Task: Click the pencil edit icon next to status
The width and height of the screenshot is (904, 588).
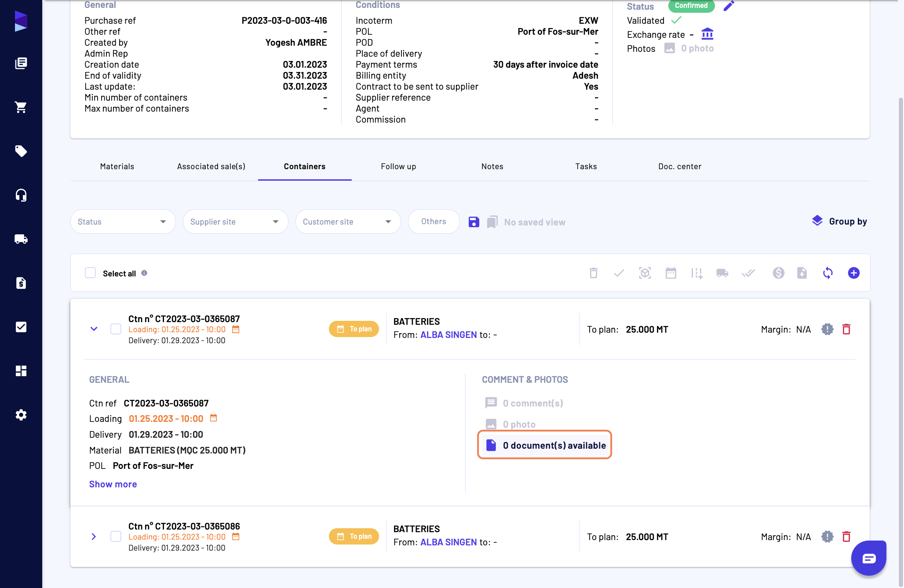Action: (x=729, y=6)
